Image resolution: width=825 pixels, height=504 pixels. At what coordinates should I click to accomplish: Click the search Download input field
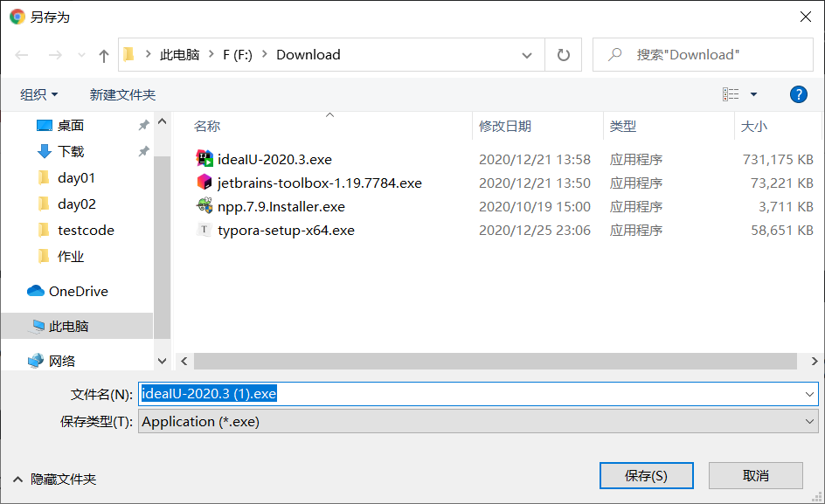pyautogui.click(x=703, y=55)
